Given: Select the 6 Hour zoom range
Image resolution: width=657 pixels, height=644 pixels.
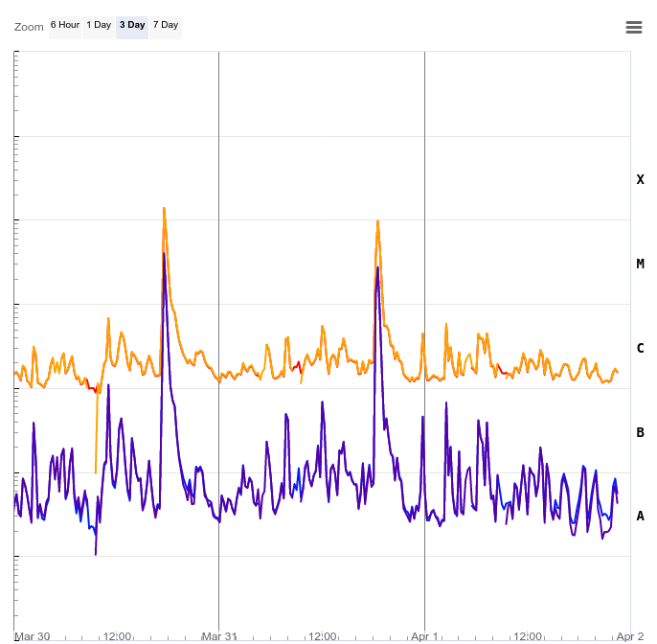Looking at the screenshot, I should [x=65, y=25].
